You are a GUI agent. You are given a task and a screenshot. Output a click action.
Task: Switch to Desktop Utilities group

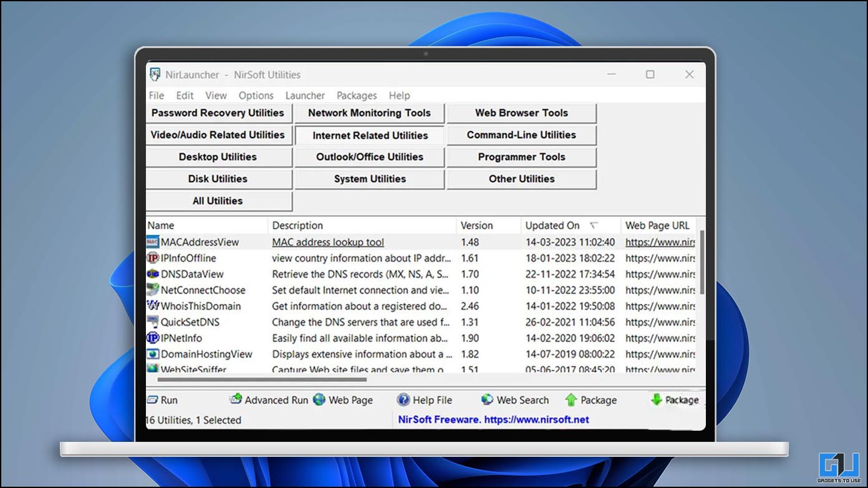[219, 156]
